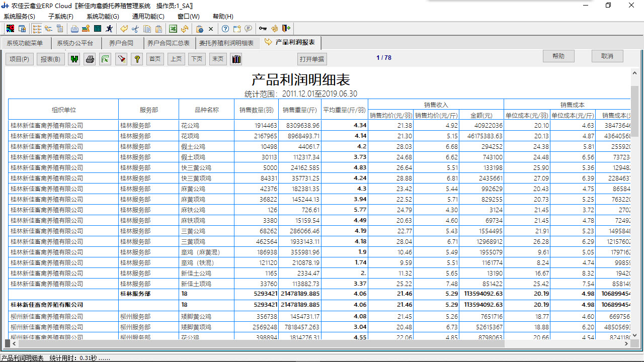Click the refresh arrows icon
The height and width of the screenshot is (362, 644).
tap(185, 29)
